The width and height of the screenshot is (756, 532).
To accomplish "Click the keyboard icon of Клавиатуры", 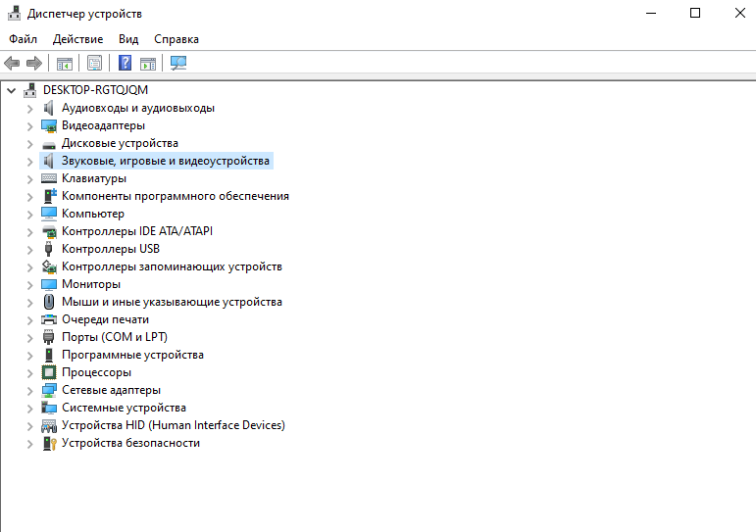I will tap(49, 178).
